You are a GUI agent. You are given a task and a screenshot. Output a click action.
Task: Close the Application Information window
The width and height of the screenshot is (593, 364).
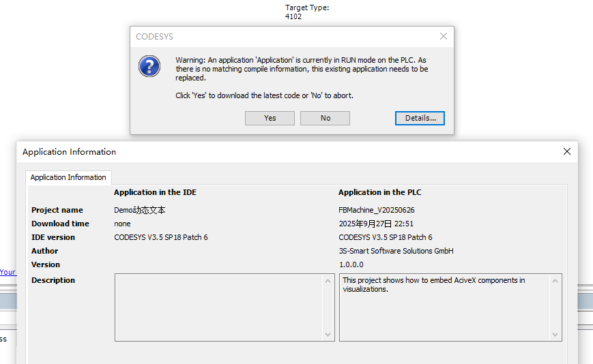pyautogui.click(x=567, y=151)
